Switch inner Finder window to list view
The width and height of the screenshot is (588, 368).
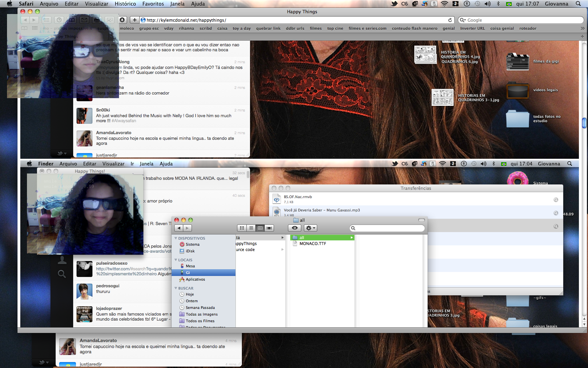pos(251,228)
